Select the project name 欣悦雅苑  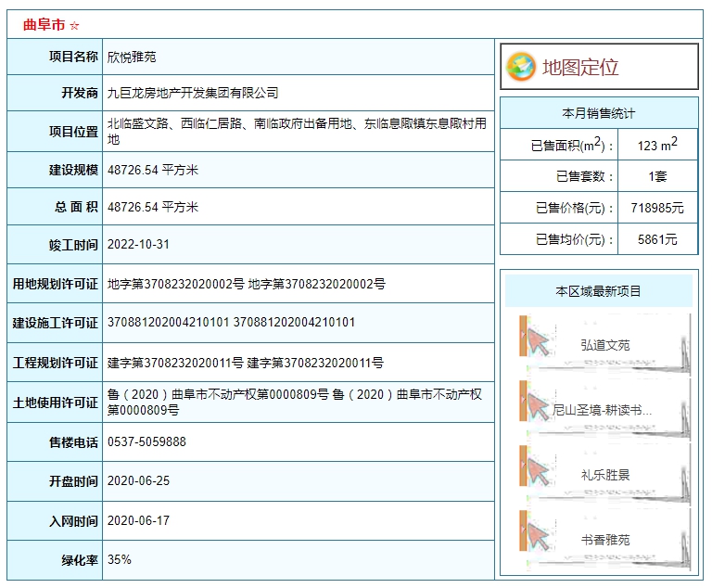pyautogui.click(x=132, y=57)
